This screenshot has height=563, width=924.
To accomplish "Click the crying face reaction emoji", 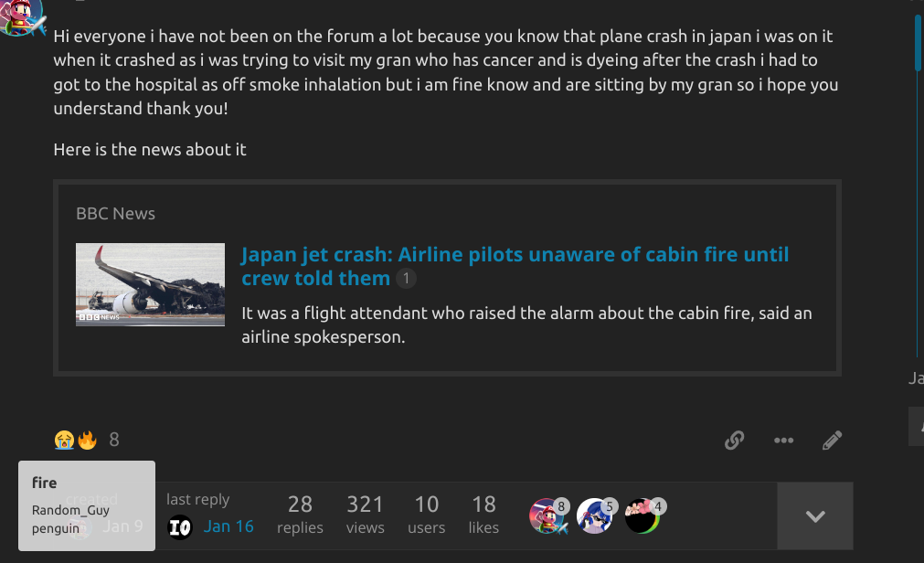I will (x=64, y=441).
